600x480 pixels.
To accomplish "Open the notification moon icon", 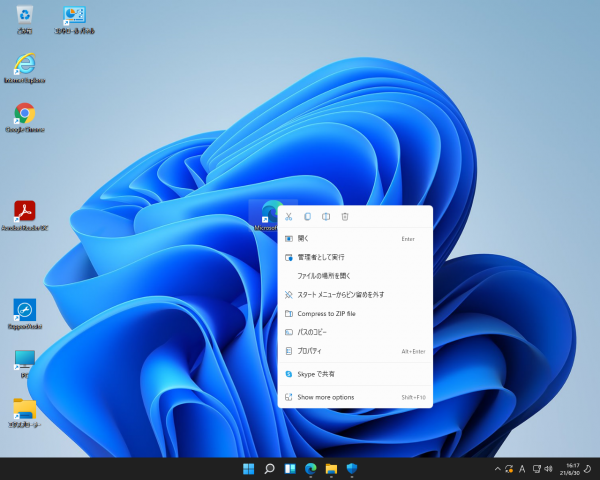I will click(588, 469).
